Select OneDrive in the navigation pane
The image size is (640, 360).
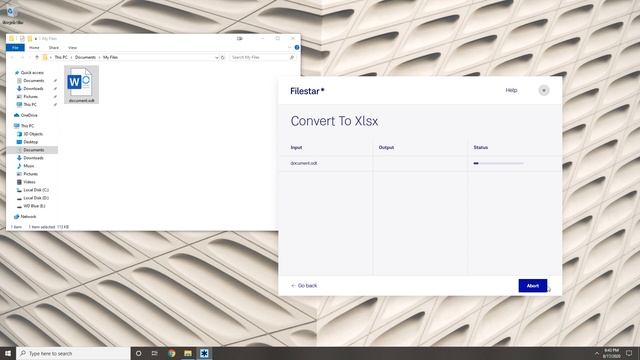pyautogui.click(x=29, y=116)
